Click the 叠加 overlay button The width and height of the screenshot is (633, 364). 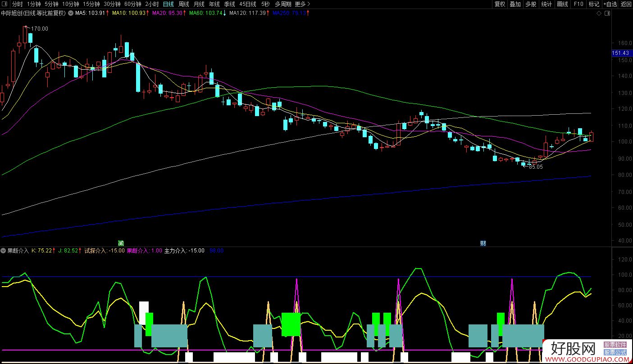(x=515, y=4)
